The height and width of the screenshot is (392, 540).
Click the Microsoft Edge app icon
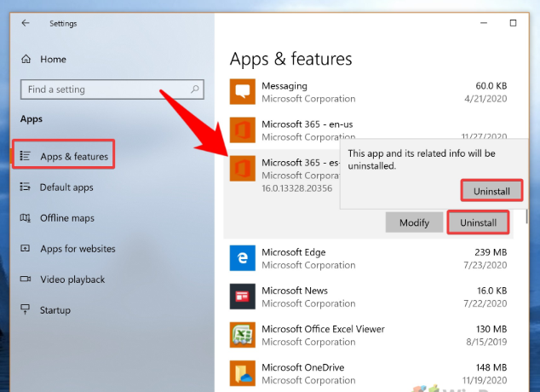(243, 258)
